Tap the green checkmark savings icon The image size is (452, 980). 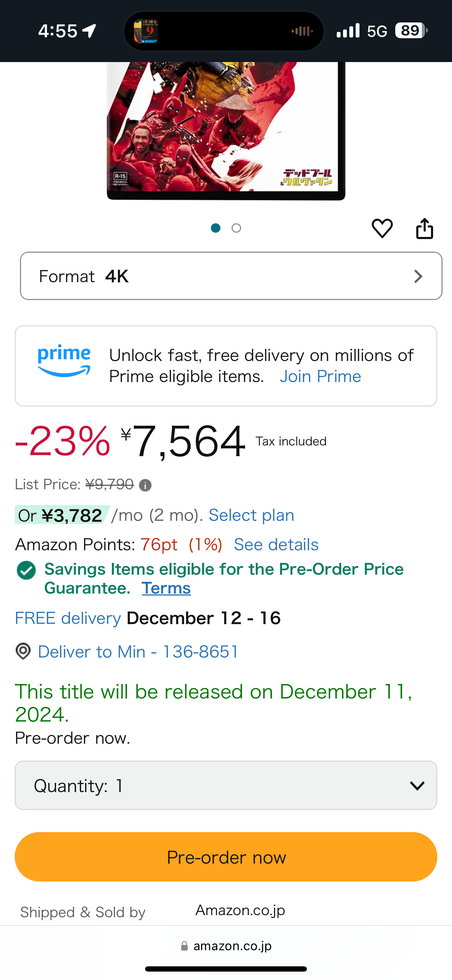(x=26, y=570)
